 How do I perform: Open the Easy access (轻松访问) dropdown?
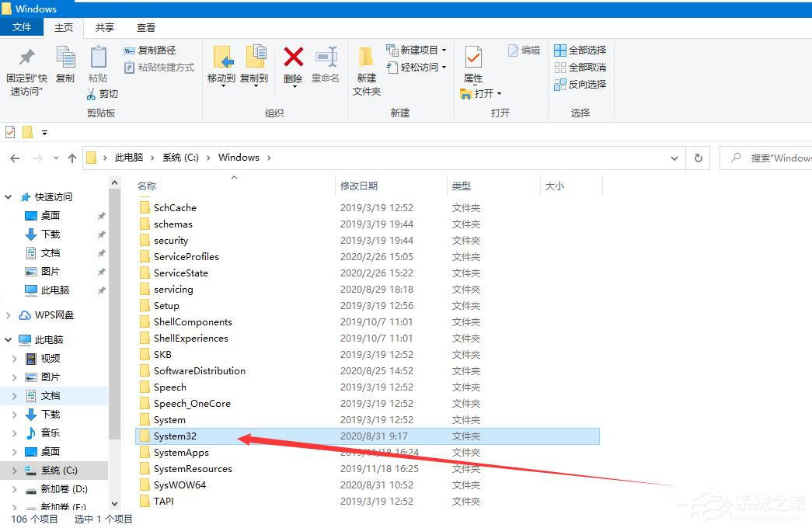point(416,68)
